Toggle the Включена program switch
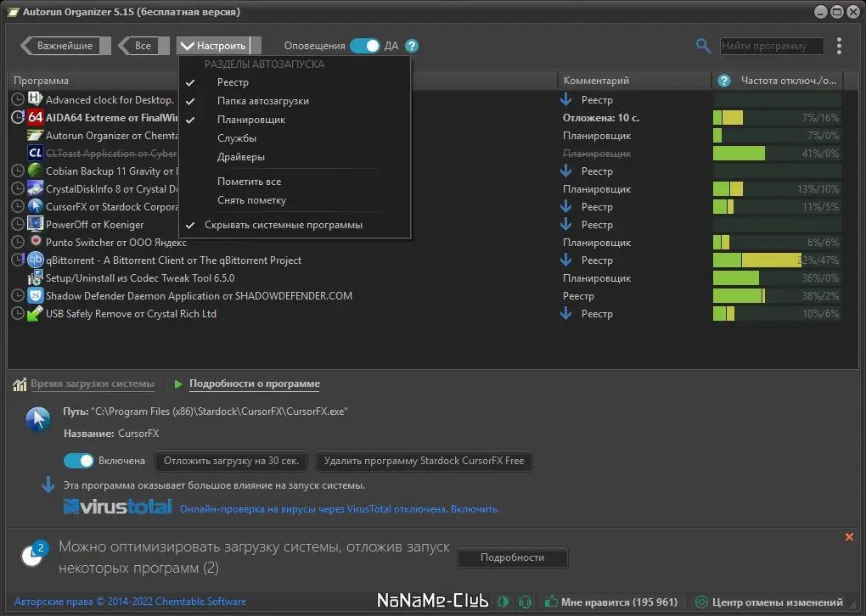 click(x=78, y=461)
